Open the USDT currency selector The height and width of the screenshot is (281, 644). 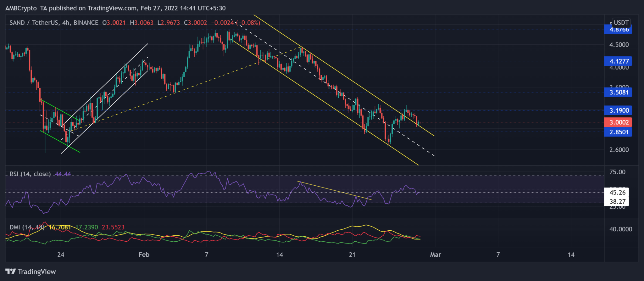click(621, 23)
